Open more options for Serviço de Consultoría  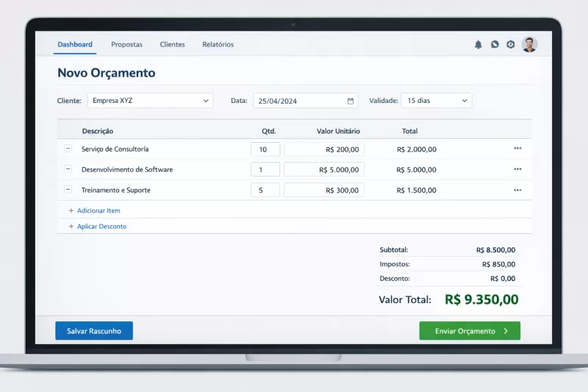[517, 149]
